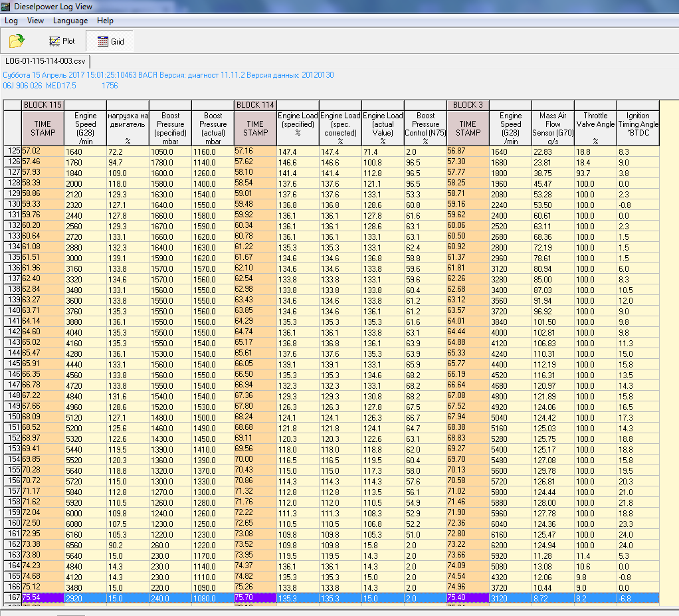
Task: Click Engine Load (spec. corrected) column header
Action: pyautogui.click(x=340, y=128)
